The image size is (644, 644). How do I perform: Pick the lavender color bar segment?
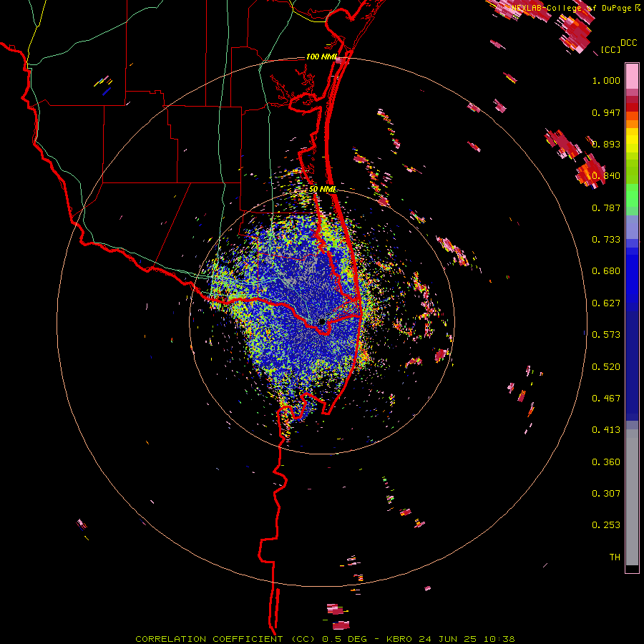632,228
